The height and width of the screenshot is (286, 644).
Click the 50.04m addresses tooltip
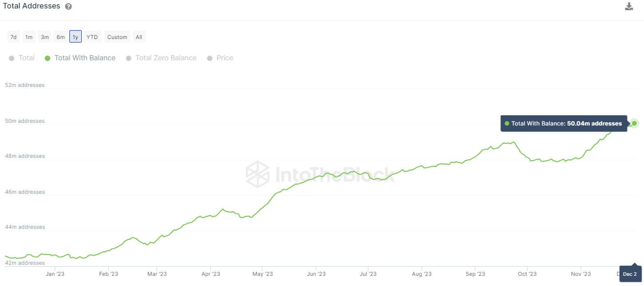pyautogui.click(x=564, y=124)
